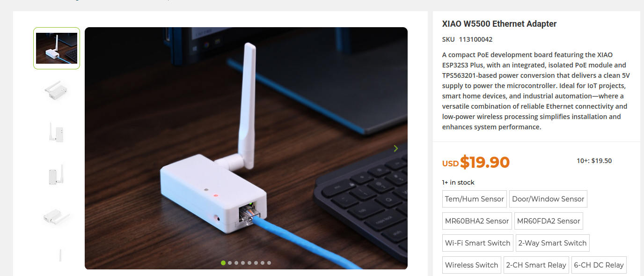Screen dimensions: 644x276
Task: Select the fourth product thumbnail
Action: pyautogui.click(x=57, y=173)
